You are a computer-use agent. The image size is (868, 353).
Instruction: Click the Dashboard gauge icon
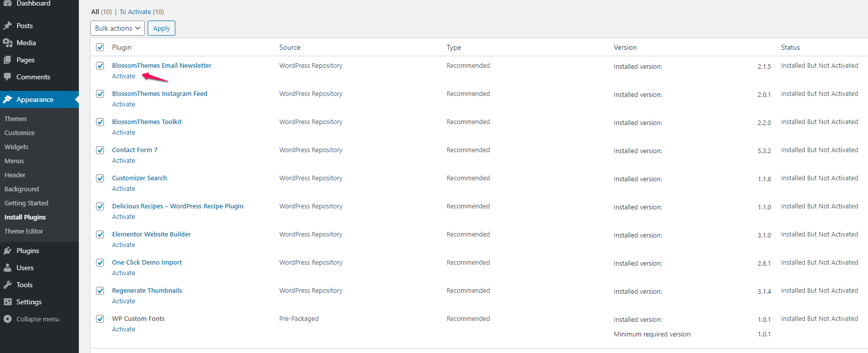[8, 3]
